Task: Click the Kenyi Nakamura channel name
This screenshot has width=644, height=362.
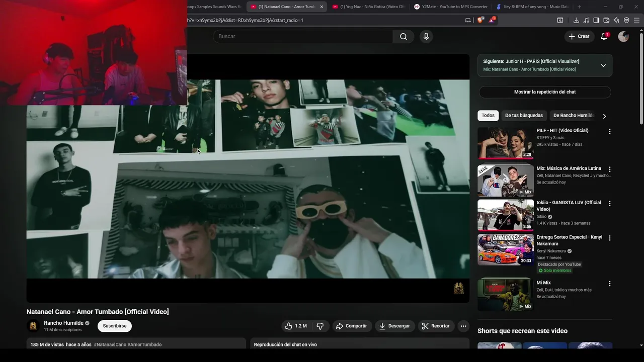Action: (551, 251)
